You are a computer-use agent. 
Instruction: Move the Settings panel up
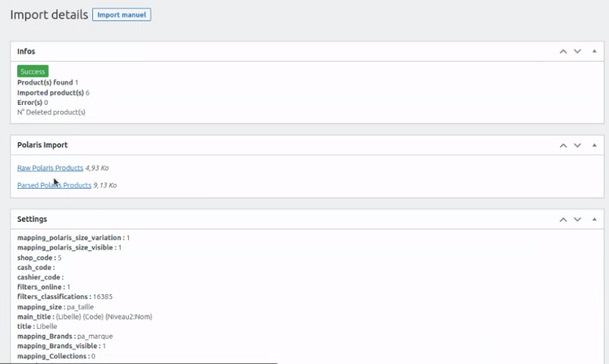(x=563, y=219)
